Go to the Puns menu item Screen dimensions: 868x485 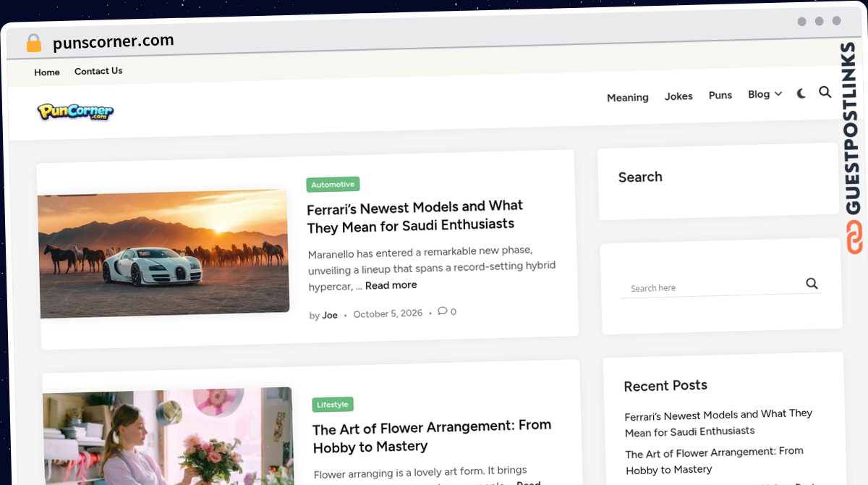pyautogui.click(x=720, y=95)
